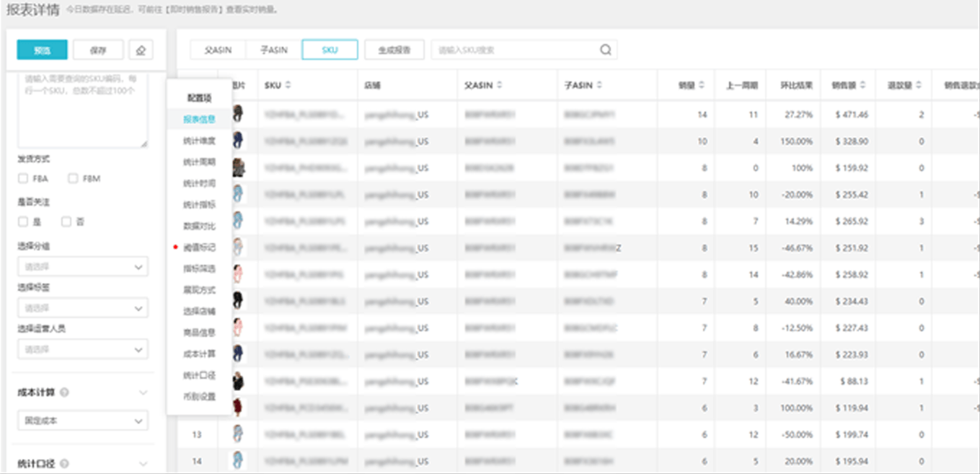Tick the 是 checkbox under 是否关注
This screenshot has width=980, height=474.
(x=23, y=222)
